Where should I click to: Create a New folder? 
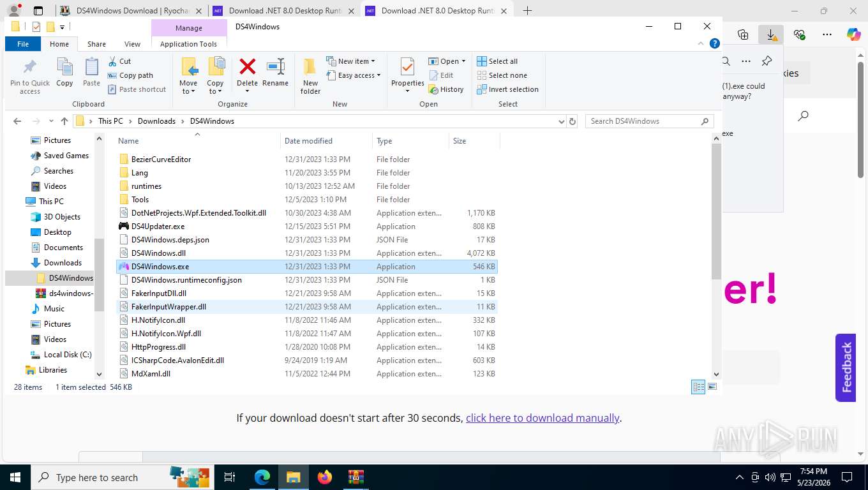310,77
